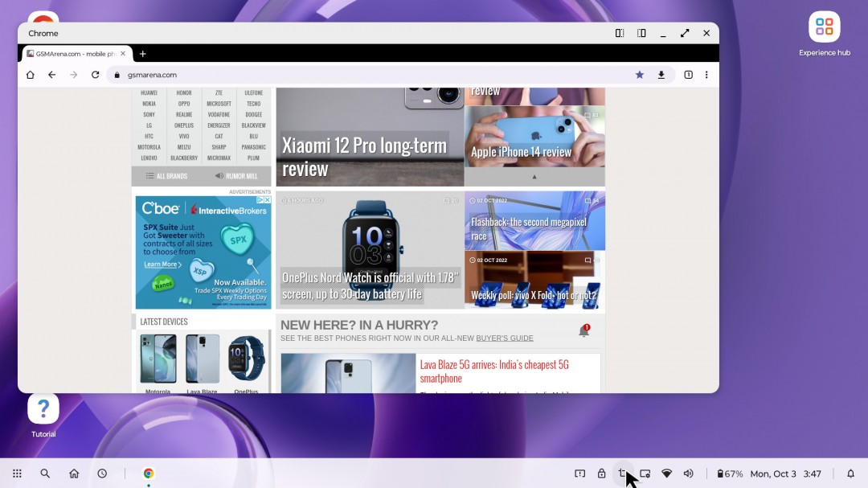The image size is (868, 488).
Task: Open the ZTE brand link
Action: (x=219, y=93)
